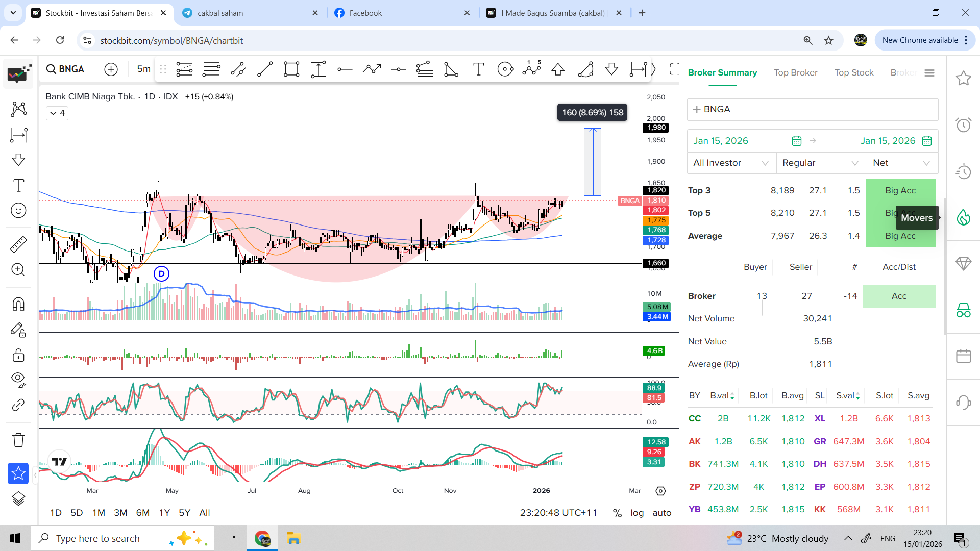The height and width of the screenshot is (551, 980).
Task: Open the Top Stock tab
Action: [x=854, y=72]
